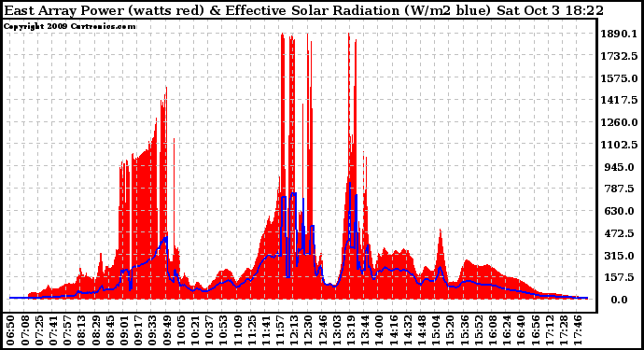Image resolution: width=644 pixels, height=350 pixels.
Task: Click the 14:16 x-axis label
Action: pyautogui.click(x=394, y=329)
